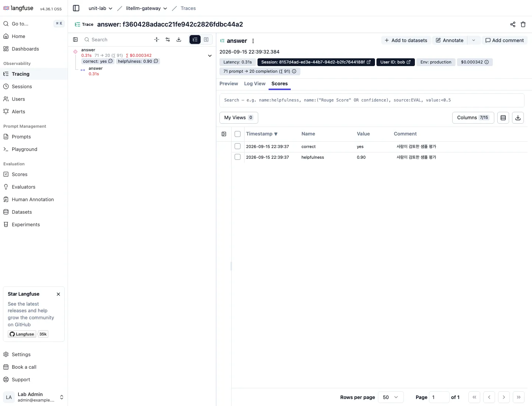Click Add comment button
The height and width of the screenshot is (406, 532).
(x=504, y=40)
